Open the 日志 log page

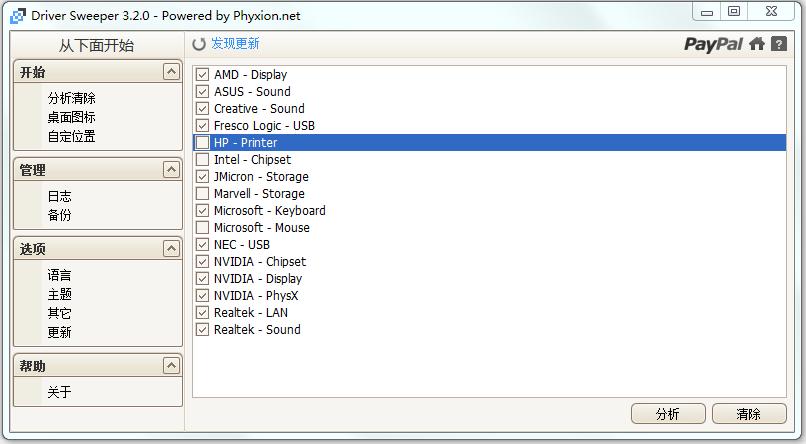(59, 196)
